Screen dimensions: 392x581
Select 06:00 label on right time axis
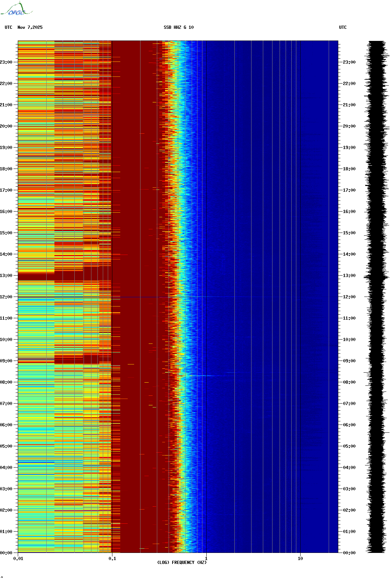(x=349, y=425)
